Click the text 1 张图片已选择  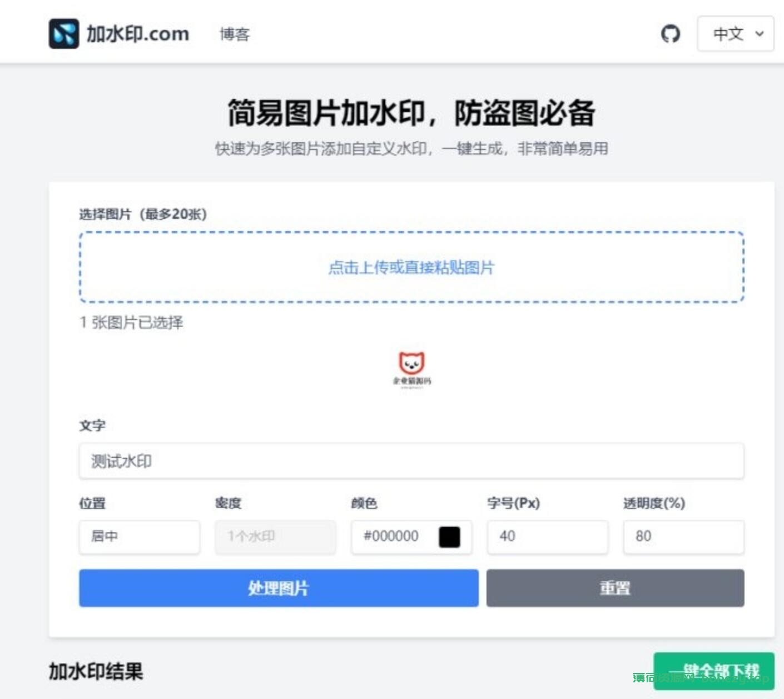[x=131, y=322]
